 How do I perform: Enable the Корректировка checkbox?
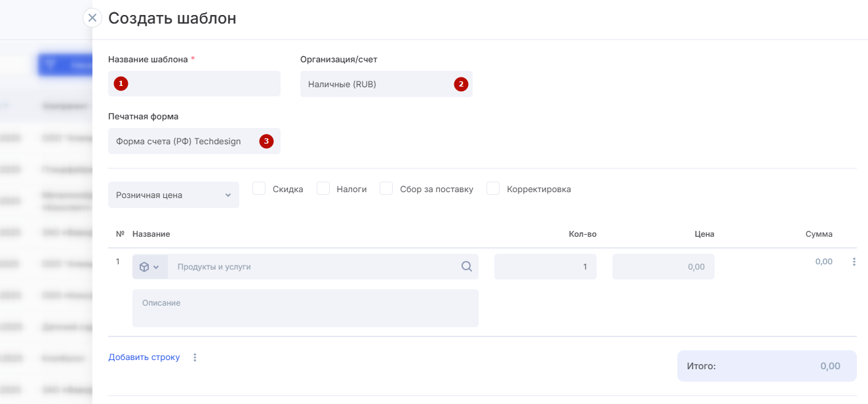494,189
